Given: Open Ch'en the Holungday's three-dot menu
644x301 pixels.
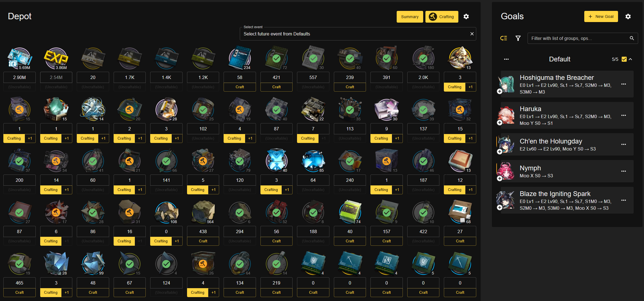Looking at the screenshot, I should click(624, 144).
